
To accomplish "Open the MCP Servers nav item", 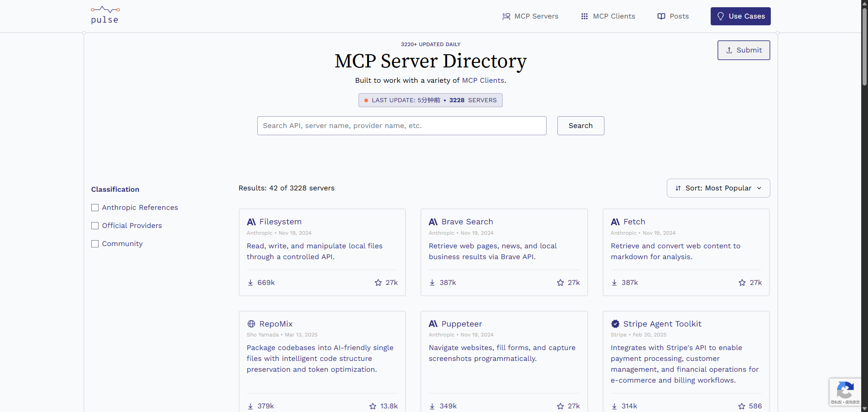I will click(x=530, y=16).
